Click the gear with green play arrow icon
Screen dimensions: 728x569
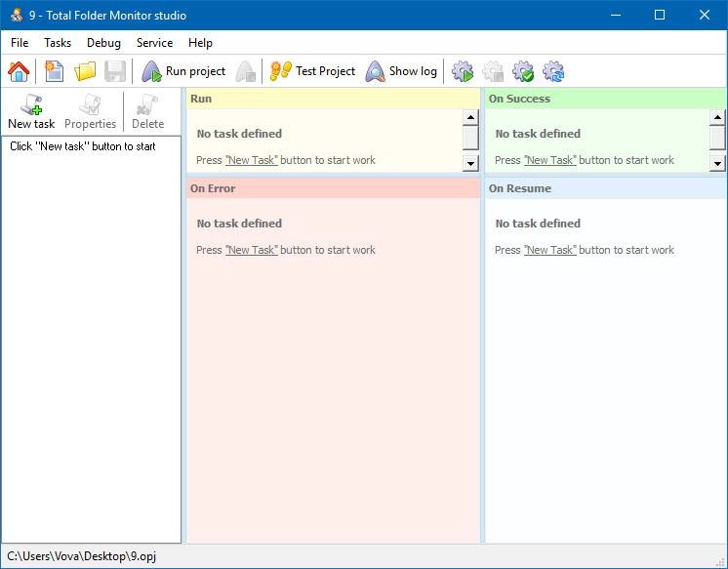click(x=463, y=71)
